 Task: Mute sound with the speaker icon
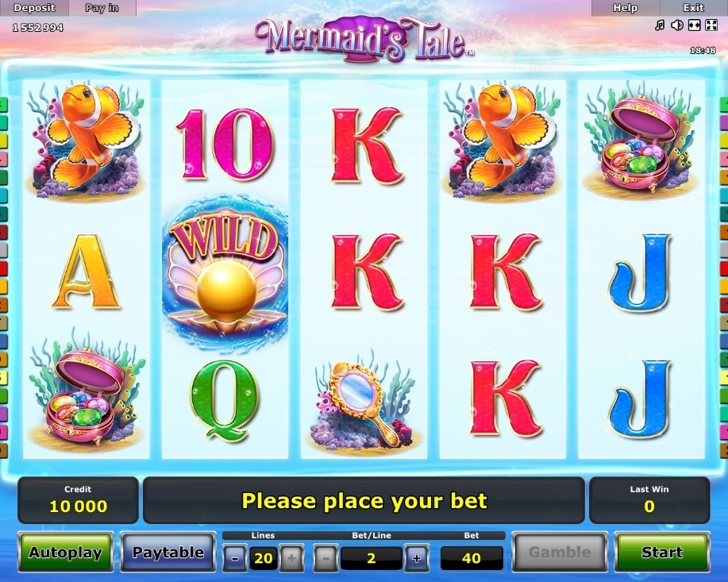coord(677,25)
